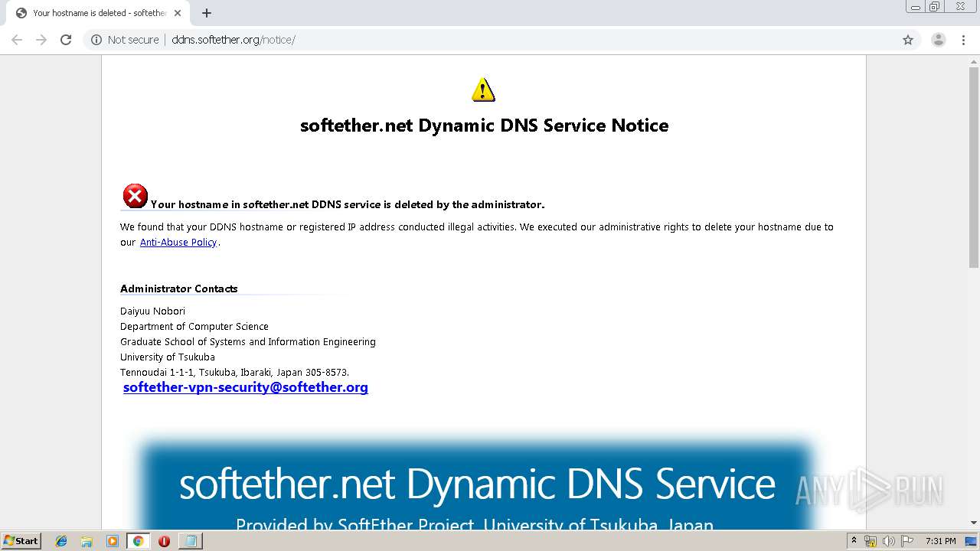This screenshot has width=980, height=551.
Task: Click the name 'Daiyuu Nobori'
Action: [x=152, y=311]
